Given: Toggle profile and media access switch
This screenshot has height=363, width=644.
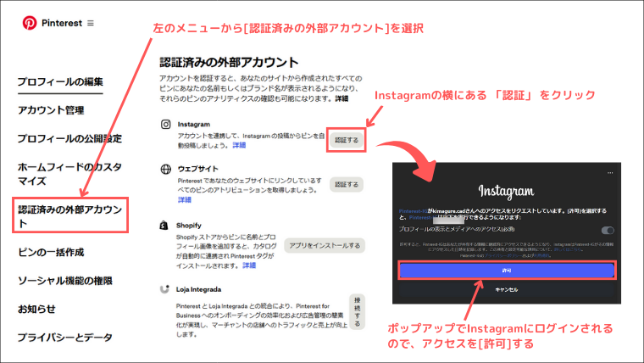Looking at the screenshot, I should point(608,230).
